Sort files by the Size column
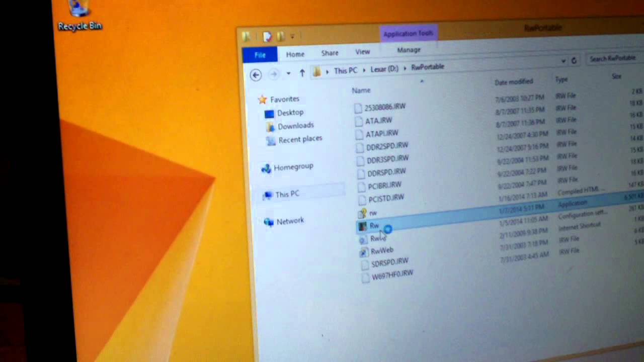644x362 pixels. (x=616, y=76)
